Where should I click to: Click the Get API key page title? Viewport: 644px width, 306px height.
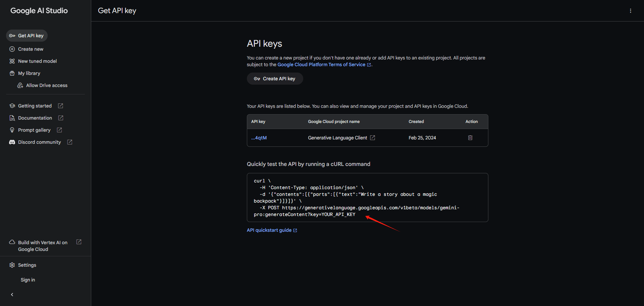pyautogui.click(x=117, y=11)
